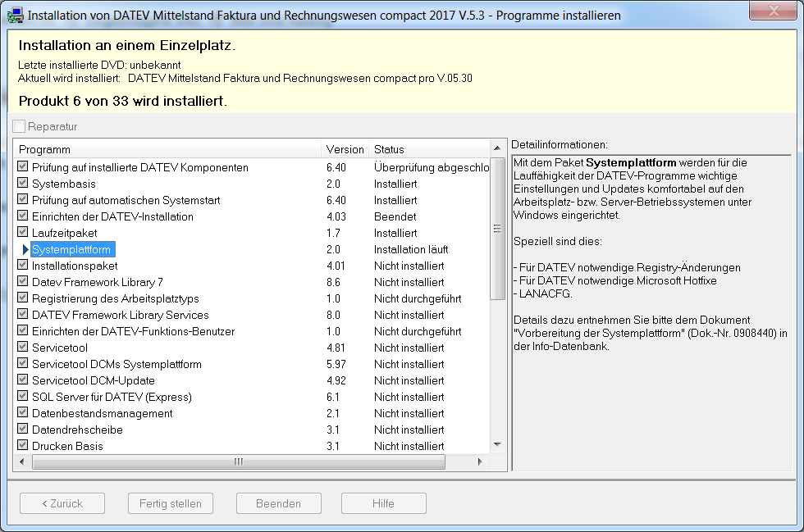
Task: Toggle Datev Framework Library 7 checkbox
Action: tap(23, 281)
